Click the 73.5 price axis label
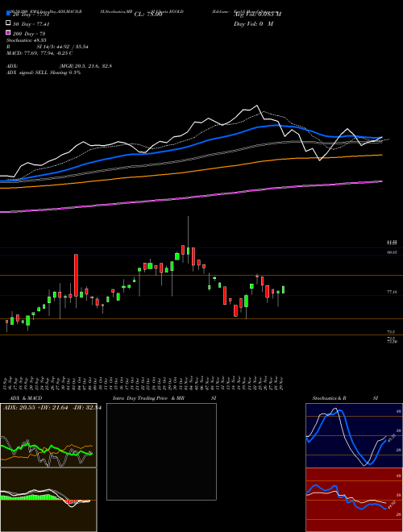Viewport: 403px width, 532px height. tap(391, 332)
